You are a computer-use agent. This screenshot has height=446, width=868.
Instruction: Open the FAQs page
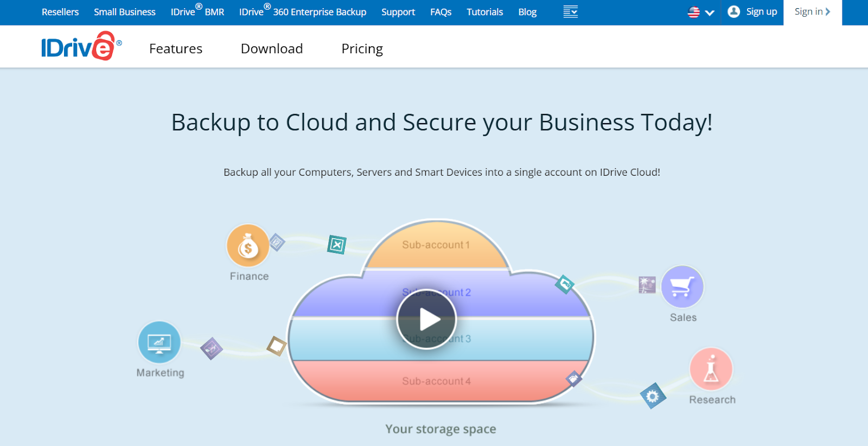[x=441, y=12]
